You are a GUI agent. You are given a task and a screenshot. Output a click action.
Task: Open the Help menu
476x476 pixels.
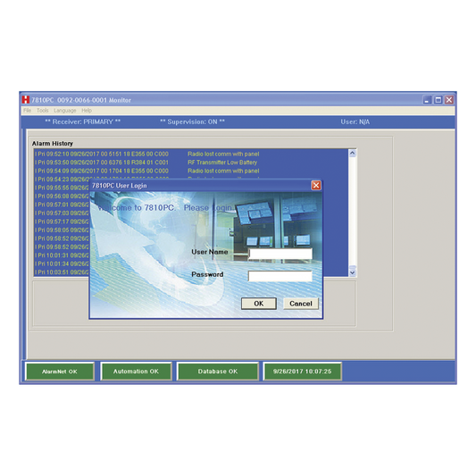(x=87, y=111)
